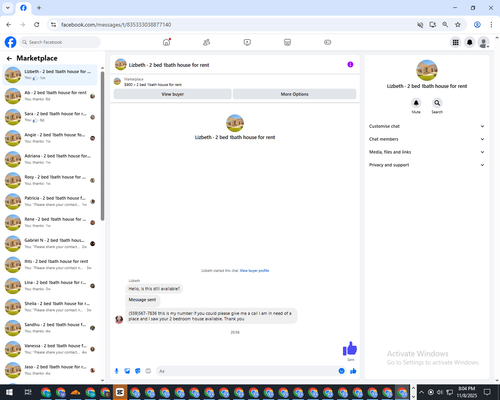Image resolution: width=500 pixels, height=400 pixels.
Task: Click the listing thumbnail in right panel
Action: click(427, 70)
